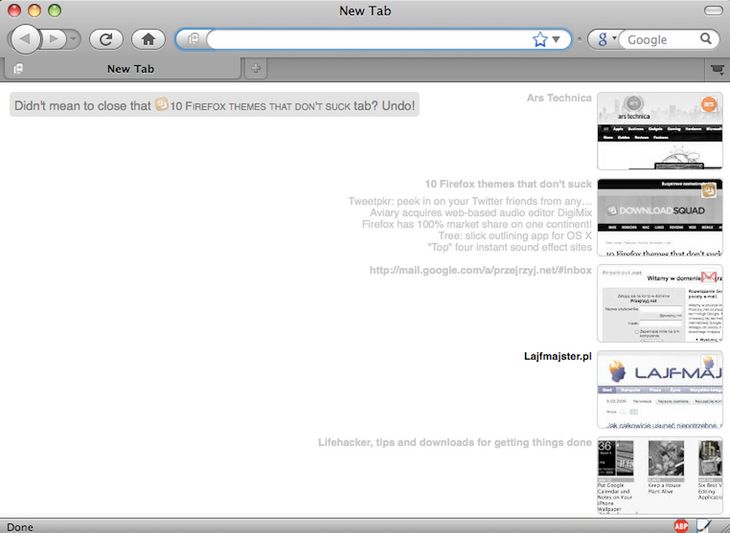Reload the page
The image size is (730, 533).
tap(106, 39)
